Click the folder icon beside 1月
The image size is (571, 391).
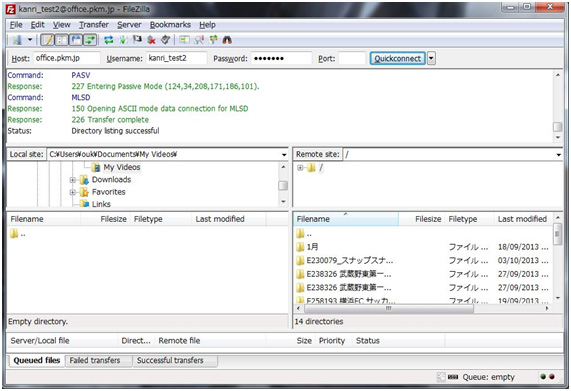(300, 247)
